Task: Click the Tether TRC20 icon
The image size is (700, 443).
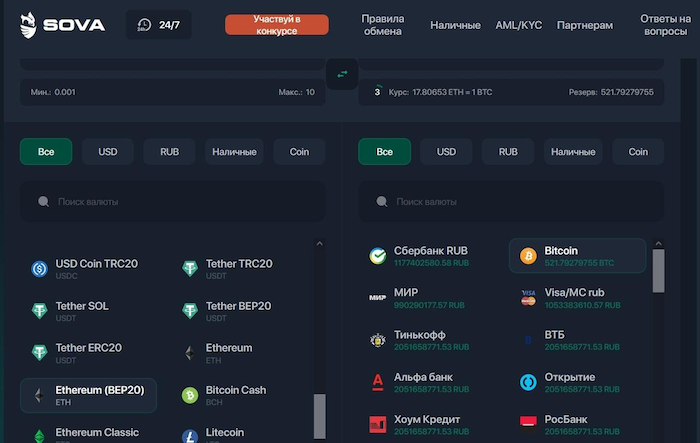Action: pos(190,269)
